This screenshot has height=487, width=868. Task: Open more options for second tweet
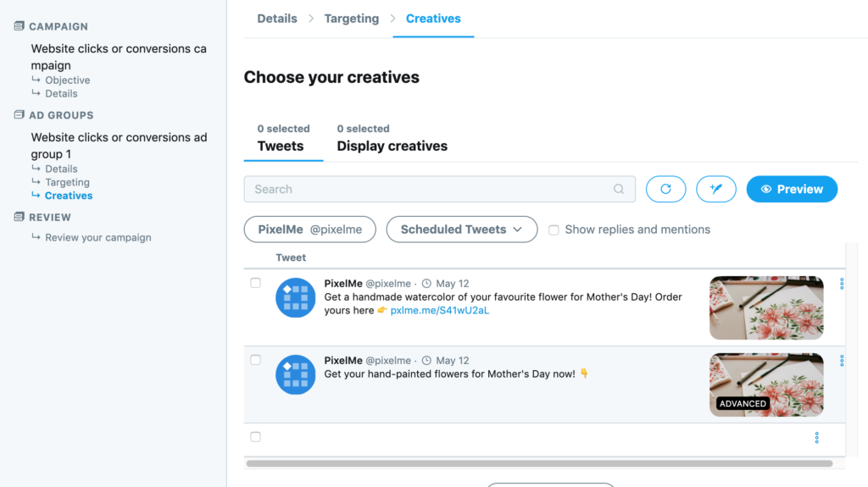pos(841,361)
